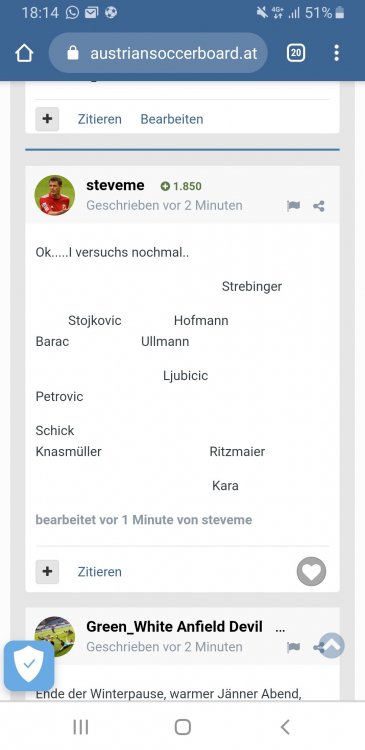Share steveme's post via share icon
Image resolution: width=365 pixels, height=750 pixels.
319,206
